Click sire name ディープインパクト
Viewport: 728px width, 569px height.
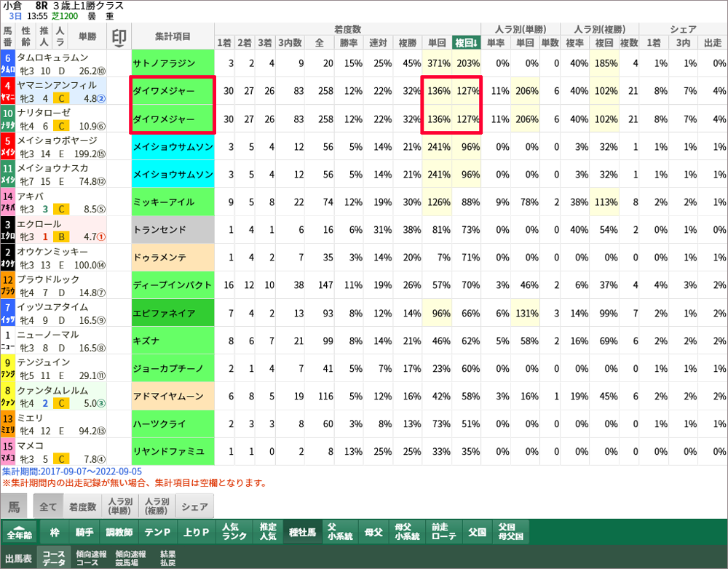click(173, 285)
